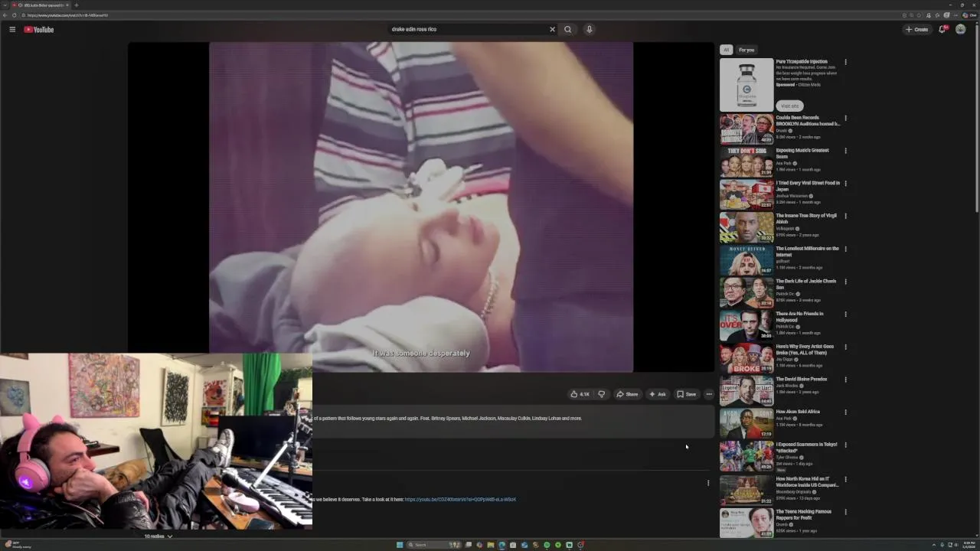Click the main video player frame

tap(421, 207)
